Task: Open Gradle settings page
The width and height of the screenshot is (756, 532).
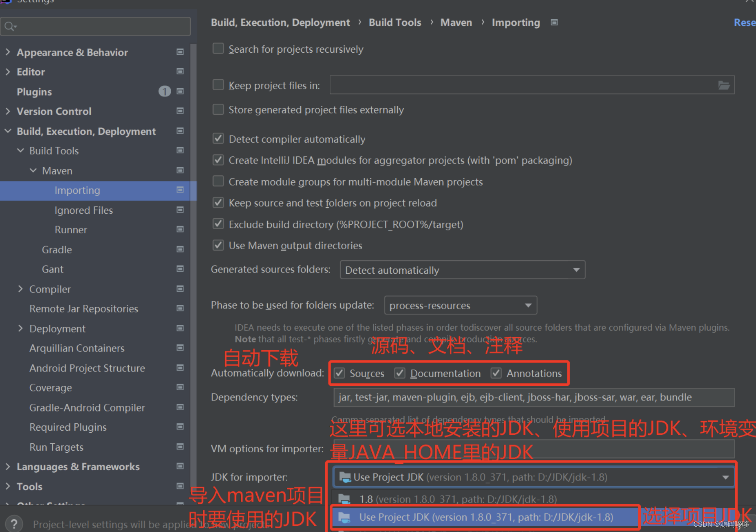Action: click(57, 250)
